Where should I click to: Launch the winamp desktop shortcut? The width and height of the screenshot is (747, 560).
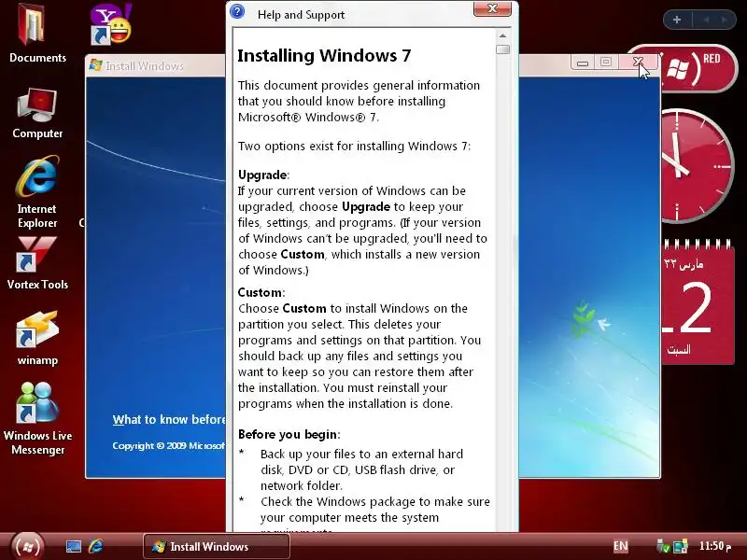(x=37, y=338)
